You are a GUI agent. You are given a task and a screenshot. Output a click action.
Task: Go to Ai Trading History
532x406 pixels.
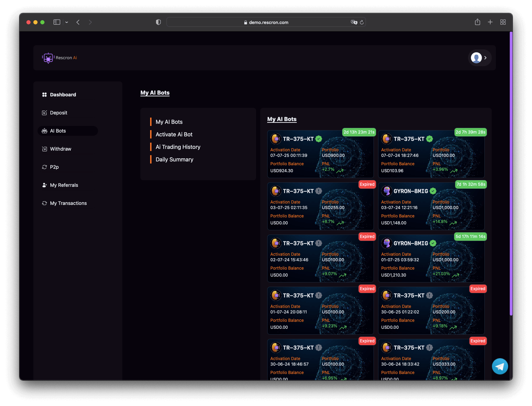point(178,147)
